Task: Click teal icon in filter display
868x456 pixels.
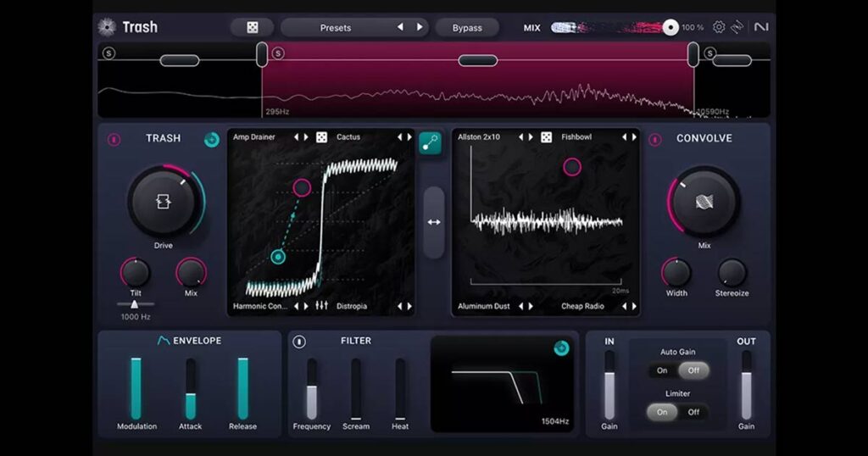Action: click(x=561, y=348)
